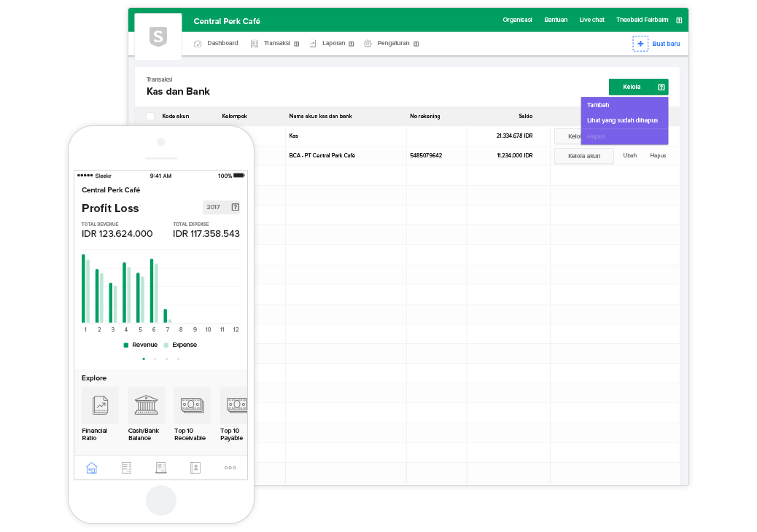Click the Sleekr shield logo

(158, 36)
